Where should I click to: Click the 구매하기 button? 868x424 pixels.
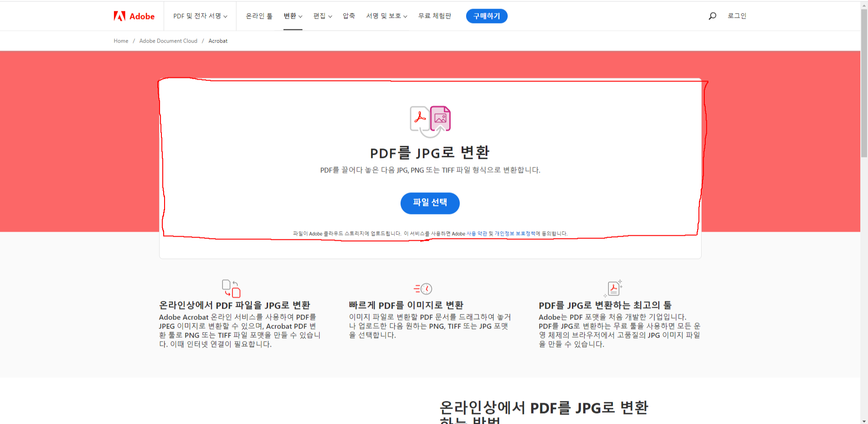(x=486, y=16)
